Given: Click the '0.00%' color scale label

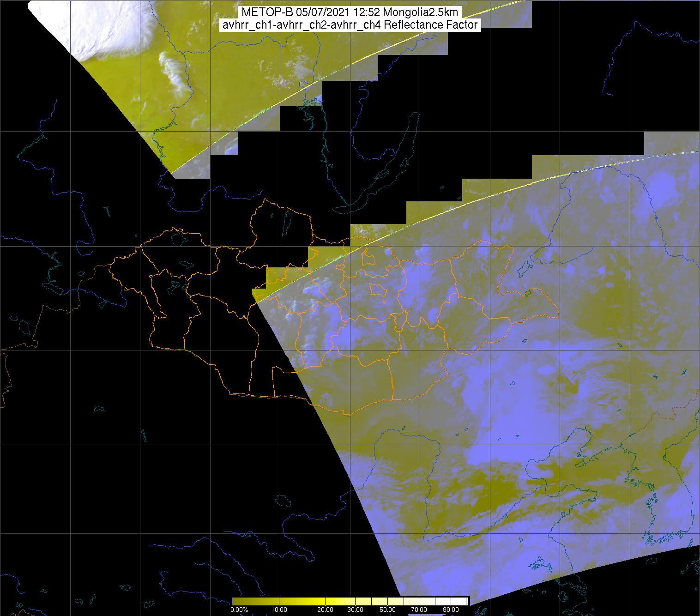Looking at the screenshot, I should (239, 610).
